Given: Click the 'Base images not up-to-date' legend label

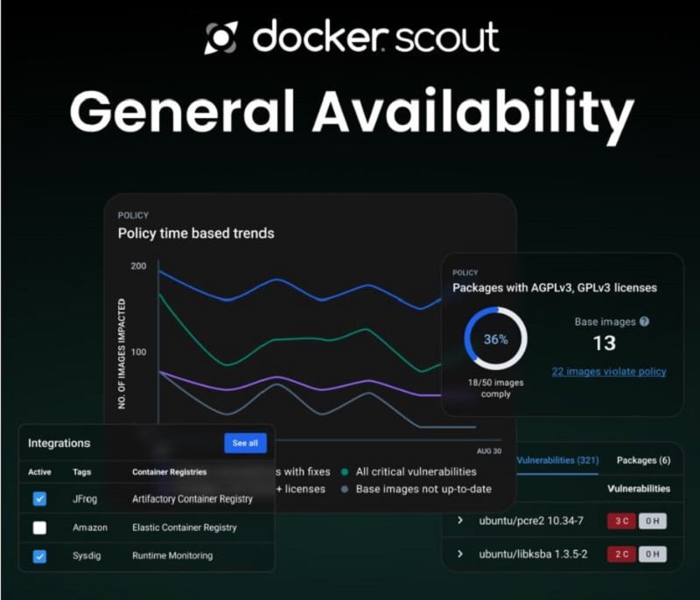Looking at the screenshot, I should pyautogui.click(x=423, y=489).
